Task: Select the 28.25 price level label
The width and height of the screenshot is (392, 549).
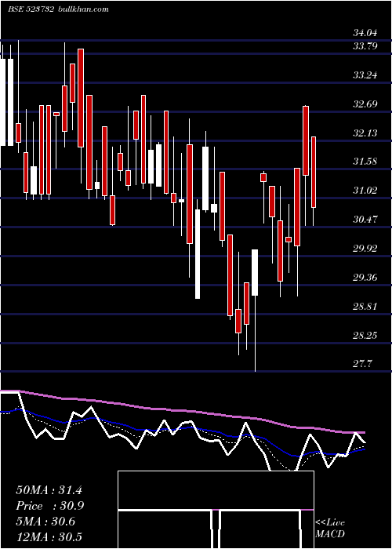Action: click(x=365, y=336)
